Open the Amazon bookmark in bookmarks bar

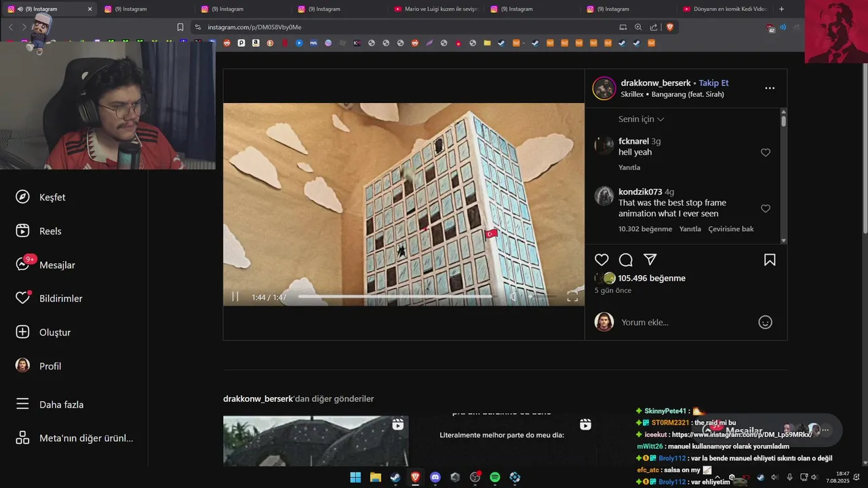(256, 43)
